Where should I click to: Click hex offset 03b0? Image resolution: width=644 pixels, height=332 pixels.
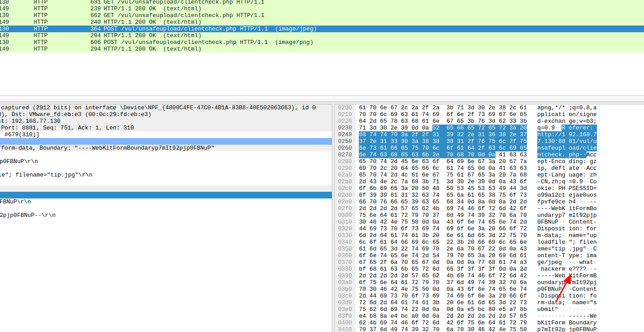coord(345,289)
